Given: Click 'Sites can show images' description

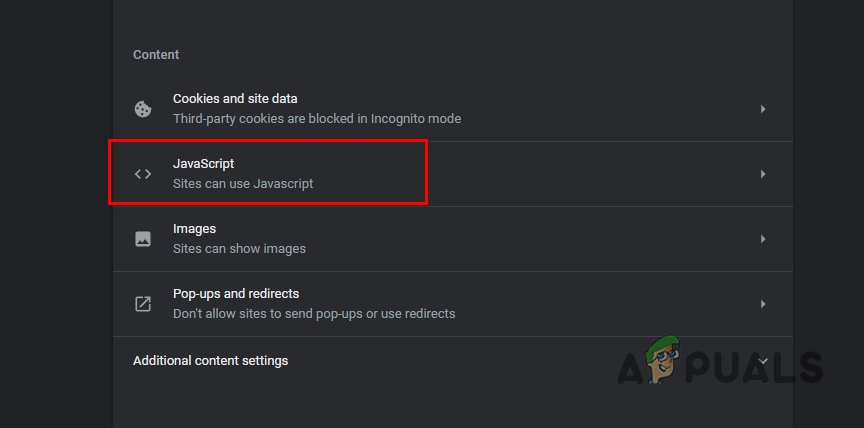Looking at the screenshot, I should click(239, 249).
